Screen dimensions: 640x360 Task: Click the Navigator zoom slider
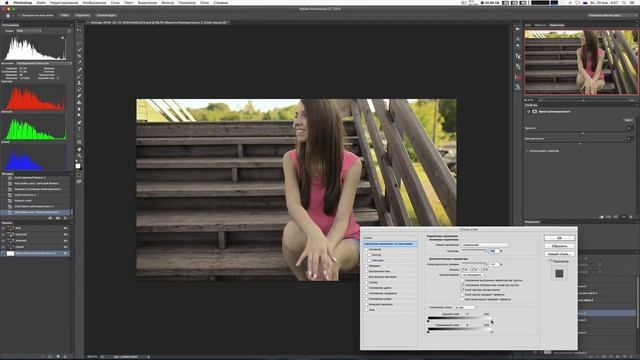click(x=584, y=100)
